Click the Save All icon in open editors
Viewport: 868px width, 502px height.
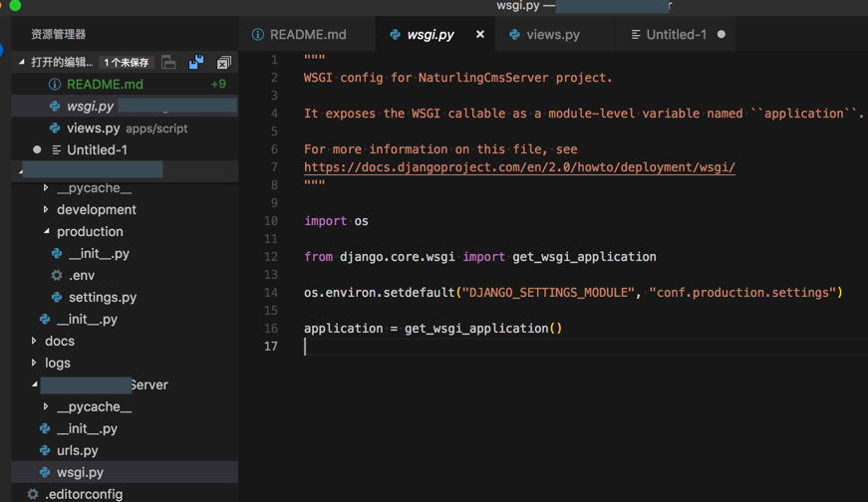tap(196, 63)
